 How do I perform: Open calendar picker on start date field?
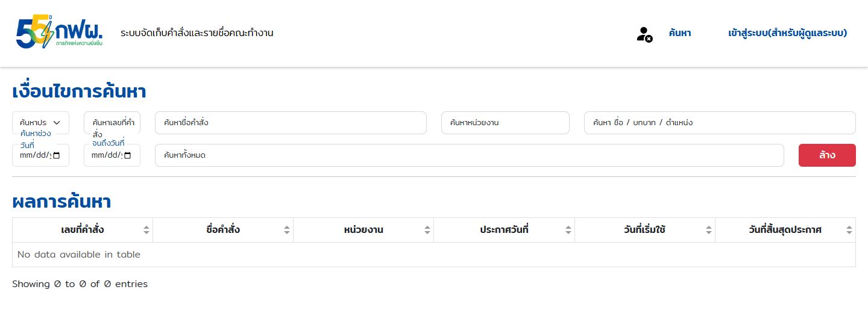pyautogui.click(x=57, y=155)
